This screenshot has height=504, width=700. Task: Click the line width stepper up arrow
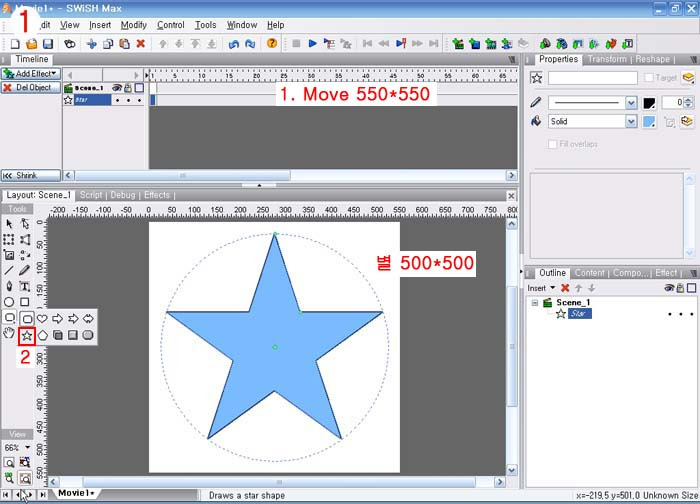688,100
